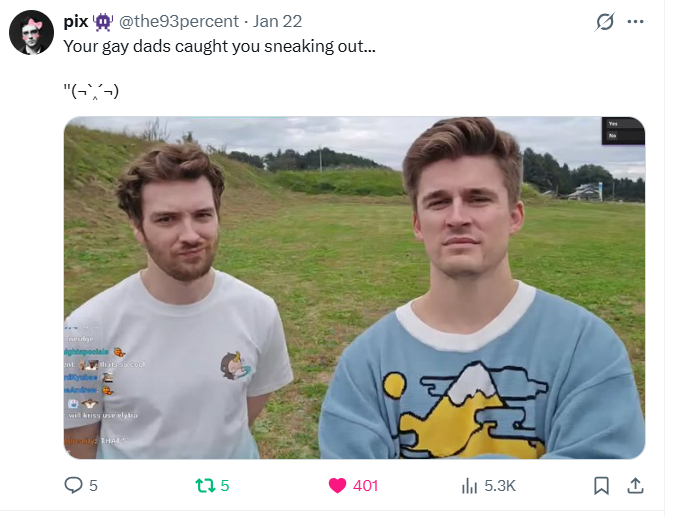Click the reply speech bubble icon
The height and width of the screenshot is (516, 682).
click(73, 485)
